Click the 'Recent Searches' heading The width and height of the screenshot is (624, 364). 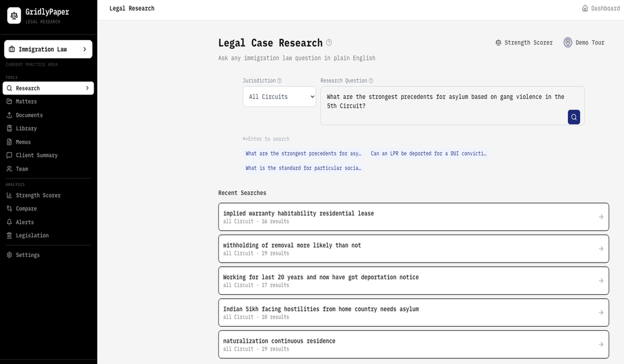point(242,193)
